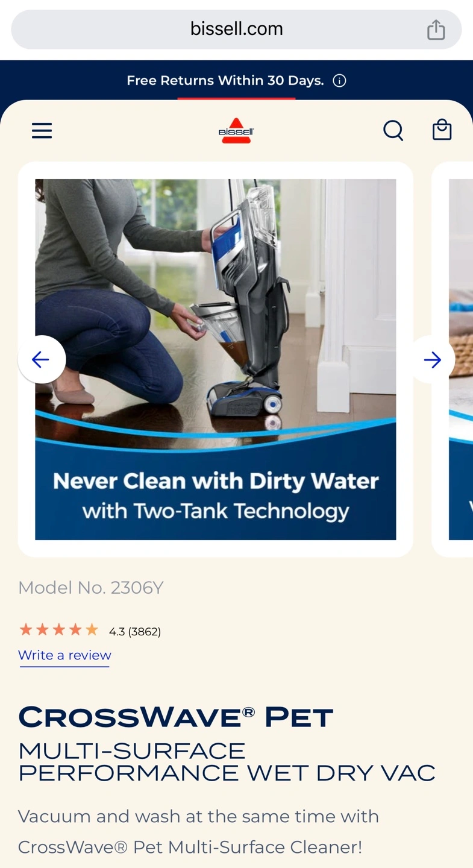Tap the Bissell logo
Screen dimensions: 473x868
pyautogui.click(x=236, y=130)
